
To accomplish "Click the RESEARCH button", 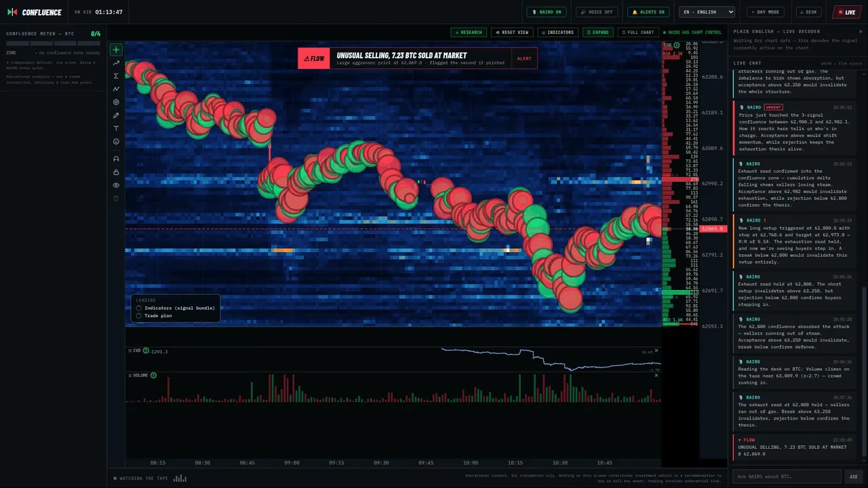I will coord(469,32).
